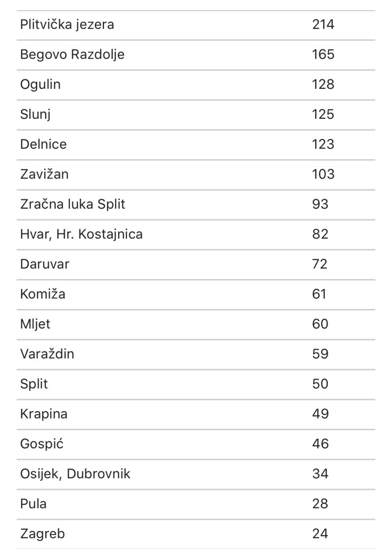Select the Zavižan station name
Screen dimensions: 392x549
click(x=44, y=174)
